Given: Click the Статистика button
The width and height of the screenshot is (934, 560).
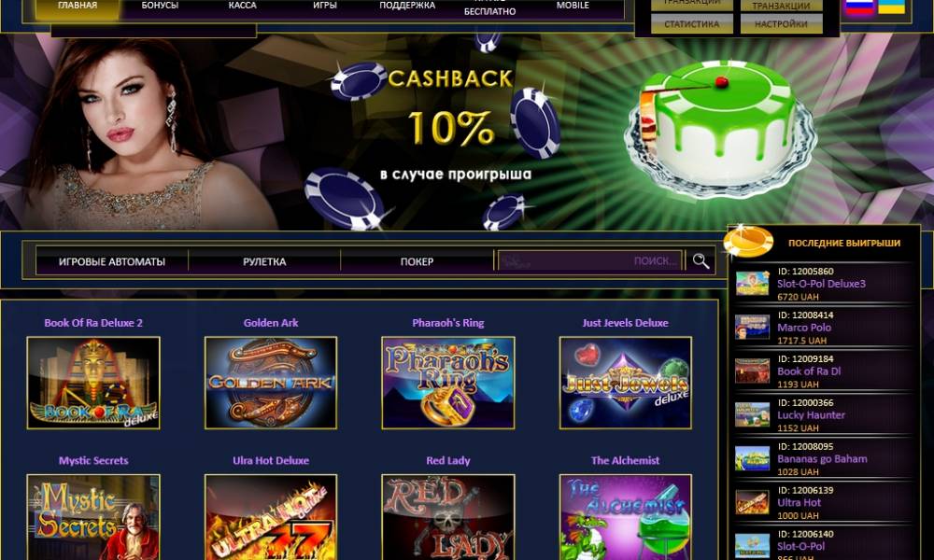Looking at the screenshot, I should (691, 24).
